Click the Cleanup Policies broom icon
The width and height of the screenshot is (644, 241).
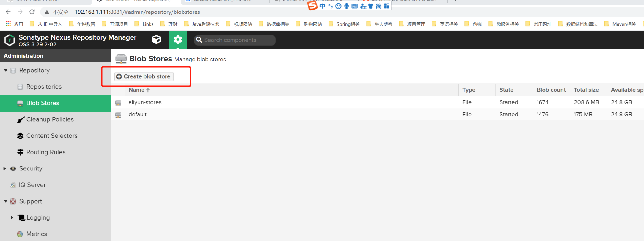click(20, 120)
